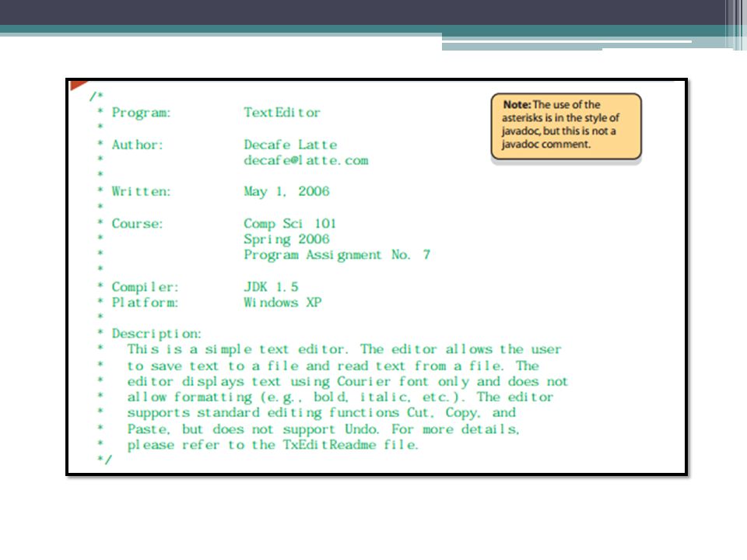Select the date 'May 1, 2006'
Screen dimensions: 747x560
pyautogui.click(x=287, y=192)
